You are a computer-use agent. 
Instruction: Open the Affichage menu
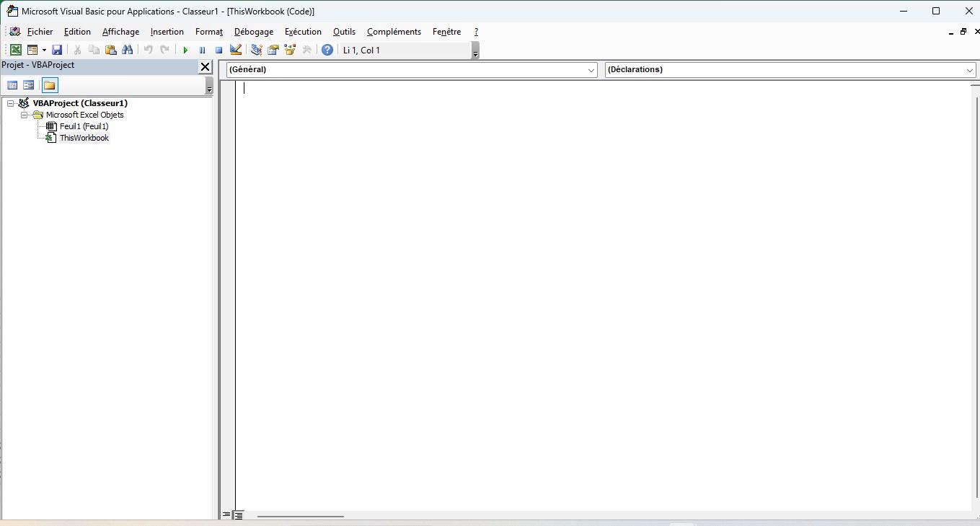(x=120, y=32)
